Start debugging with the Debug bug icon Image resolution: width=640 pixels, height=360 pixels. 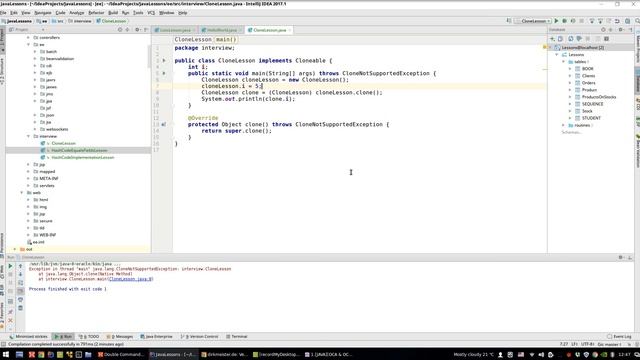pos(564,21)
